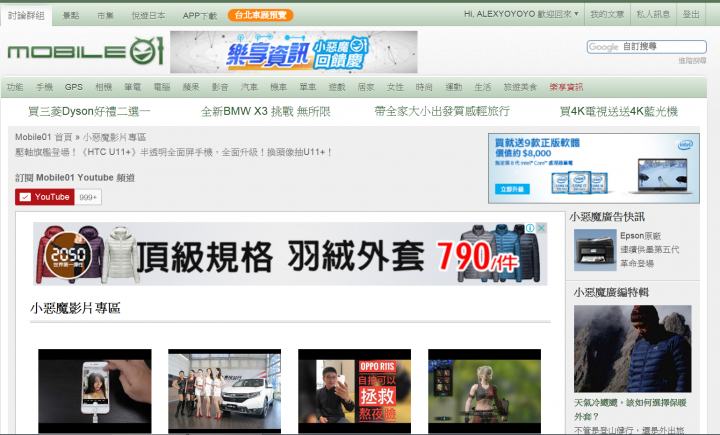Click the 2050 logo in jacket ad

coord(68,255)
